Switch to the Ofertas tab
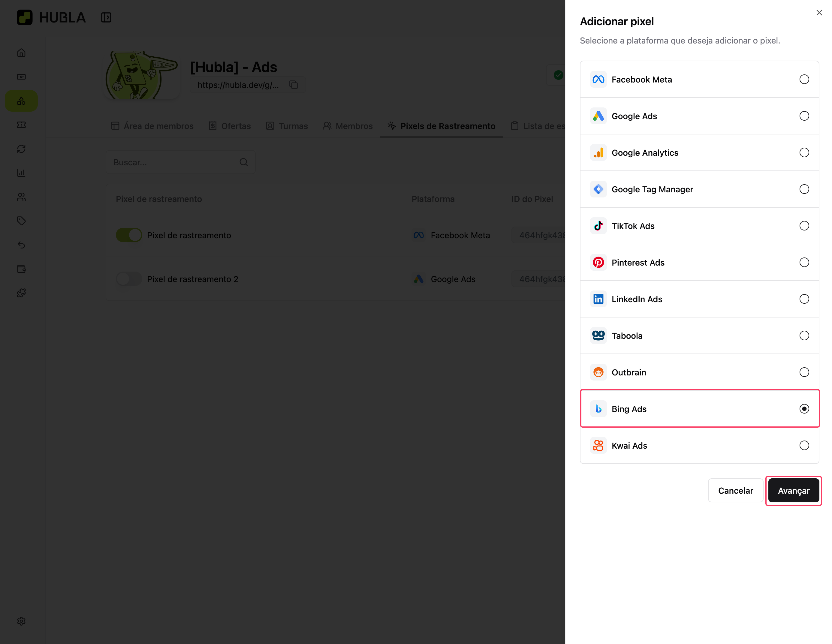Viewport: 832px width, 644px height. (x=230, y=126)
